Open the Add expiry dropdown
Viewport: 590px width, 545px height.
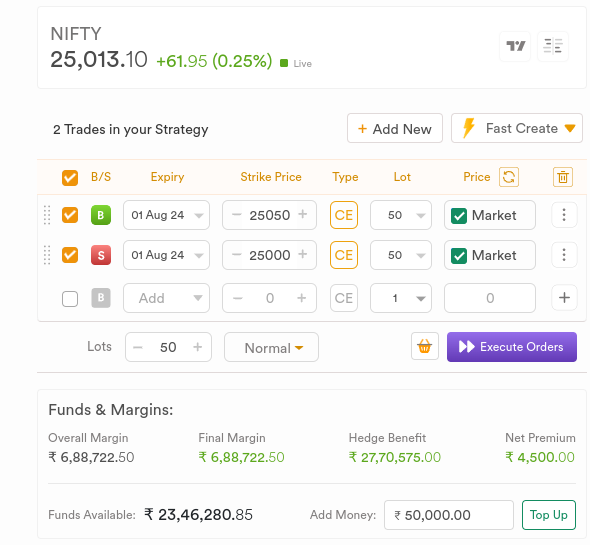pyautogui.click(x=166, y=298)
